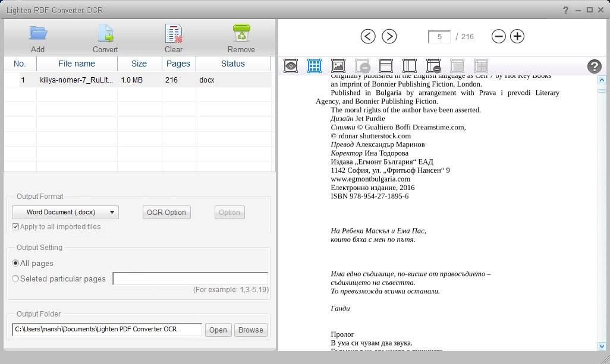The height and width of the screenshot is (364, 610).
Task: Click the ISBN 978-954-27-1895-6 line
Action: click(x=370, y=196)
